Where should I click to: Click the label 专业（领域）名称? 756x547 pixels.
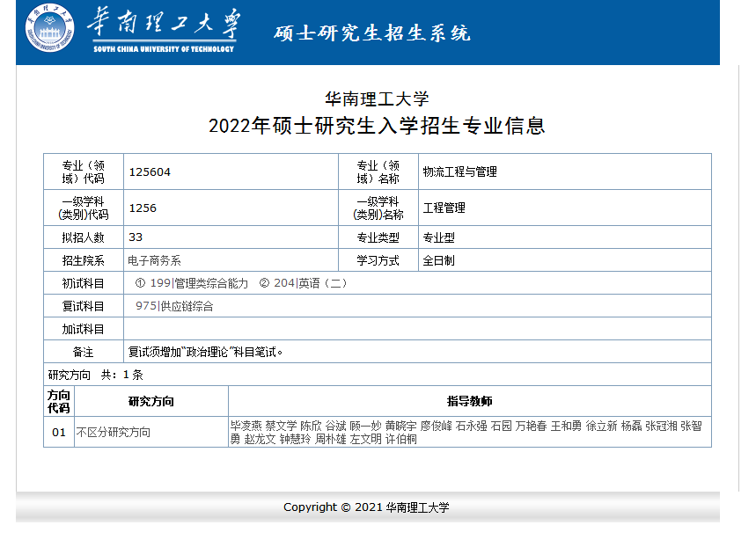click(x=378, y=172)
